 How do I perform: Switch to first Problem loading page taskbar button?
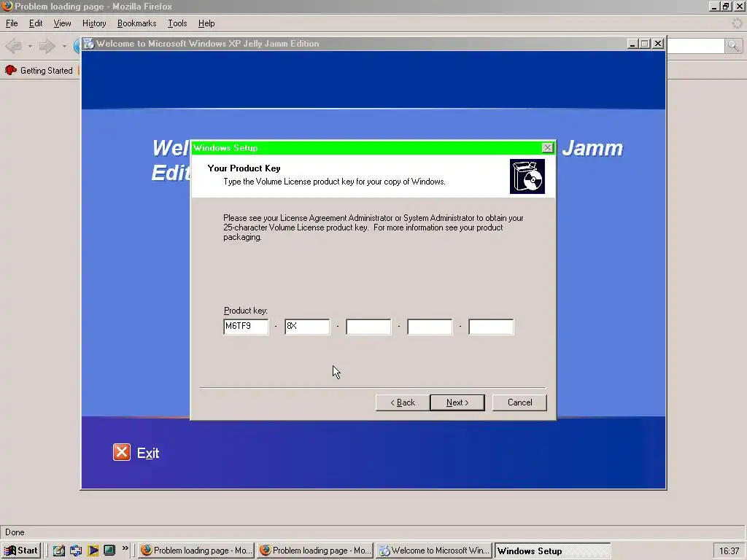click(x=196, y=551)
